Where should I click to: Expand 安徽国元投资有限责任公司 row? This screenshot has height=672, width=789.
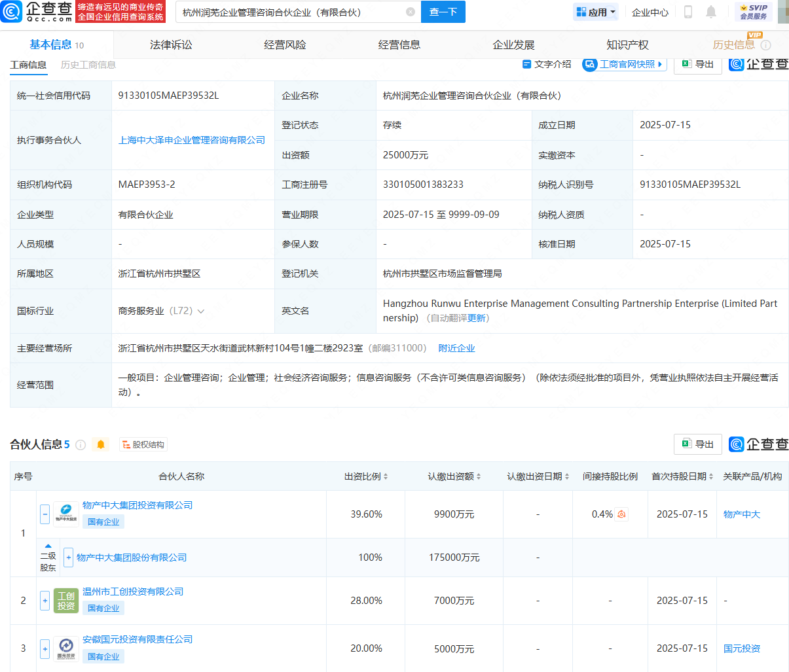pyautogui.click(x=45, y=648)
